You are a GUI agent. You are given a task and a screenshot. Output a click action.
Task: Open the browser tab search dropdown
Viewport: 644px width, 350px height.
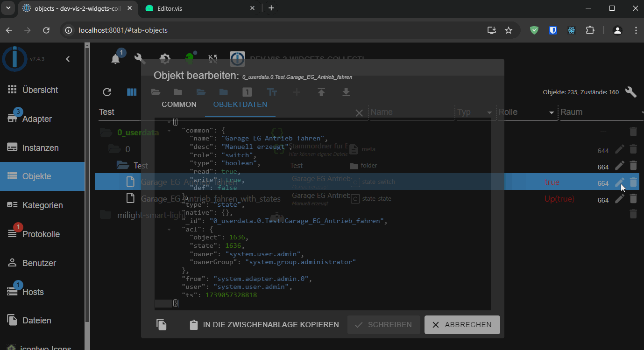[8, 8]
